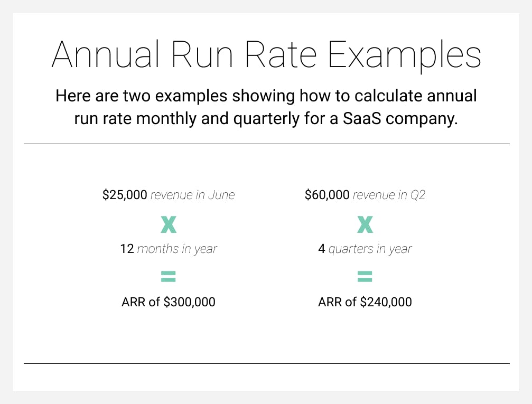Click the "Annual Run Rate Examples" title
Screen dimensions: 532x404
266,55
